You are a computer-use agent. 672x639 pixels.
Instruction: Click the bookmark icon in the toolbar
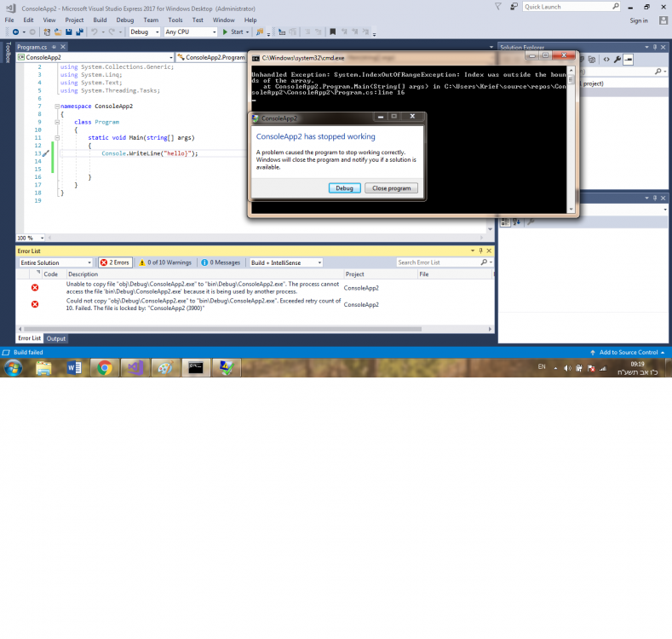coord(332,32)
